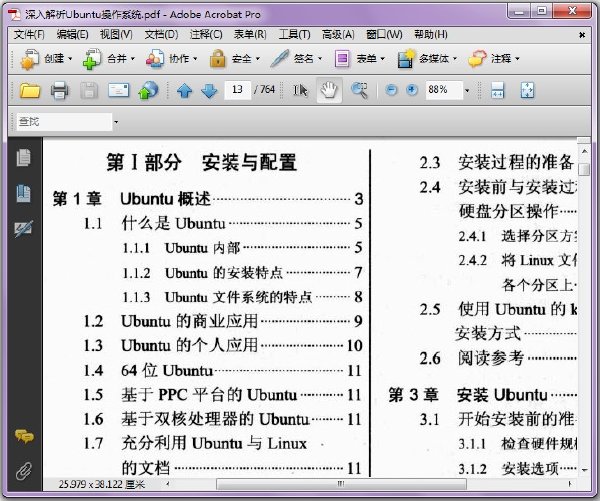Click the fit one full page icon
Viewport: 600px width, 501px height.
coord(527,91)
